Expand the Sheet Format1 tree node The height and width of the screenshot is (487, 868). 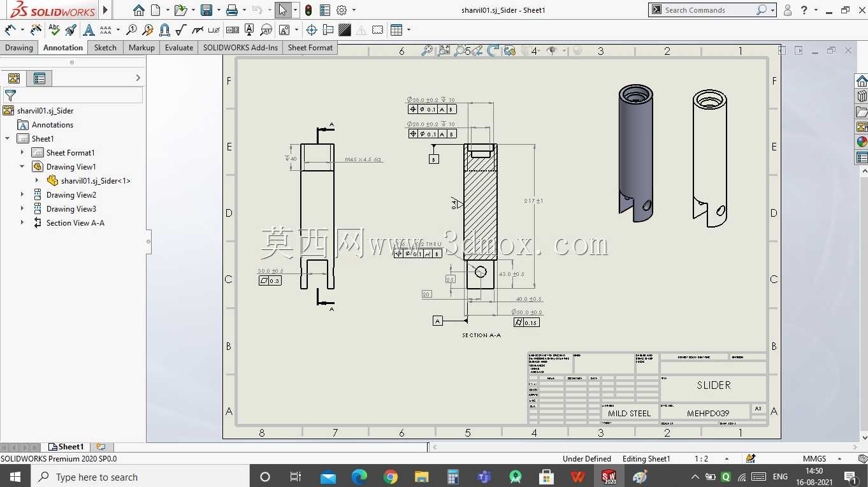click(22, 152)
